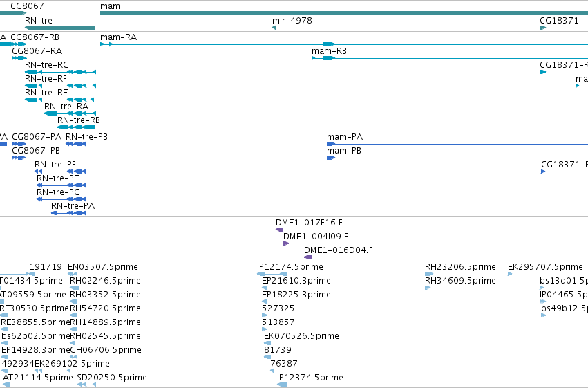Open the mir-4978 feature label
This screenshot has height=388, width=588.
pyautogui.click(x=292, y=20)
